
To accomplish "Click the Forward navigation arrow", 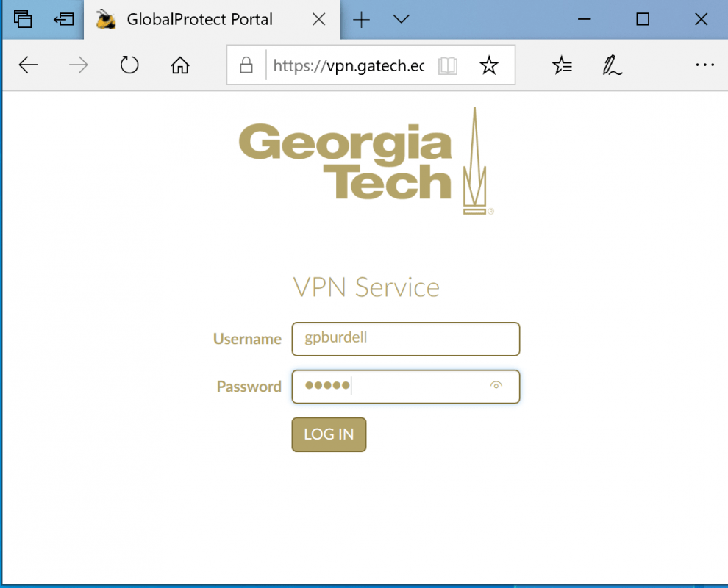I will tap(78, 65).
